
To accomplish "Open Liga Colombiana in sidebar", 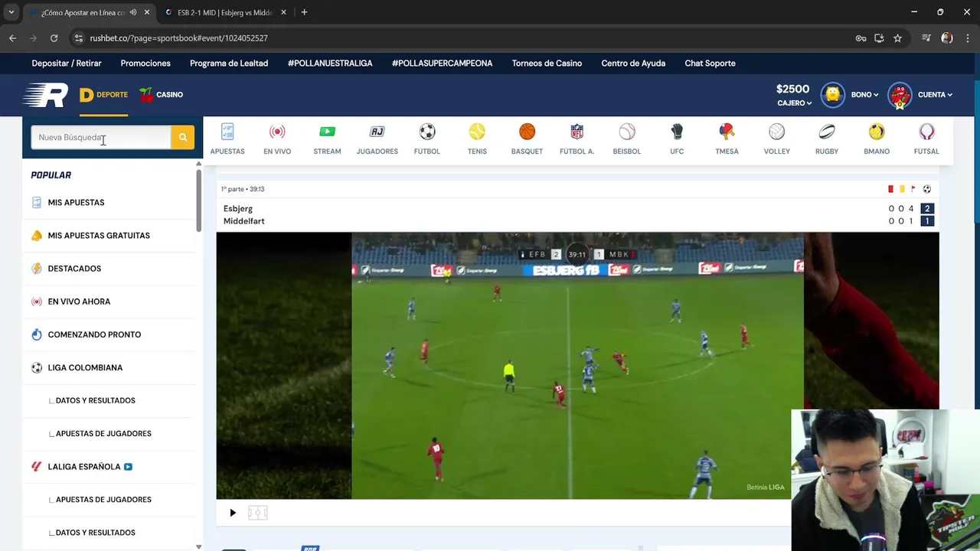I will [x=110, y=367].
